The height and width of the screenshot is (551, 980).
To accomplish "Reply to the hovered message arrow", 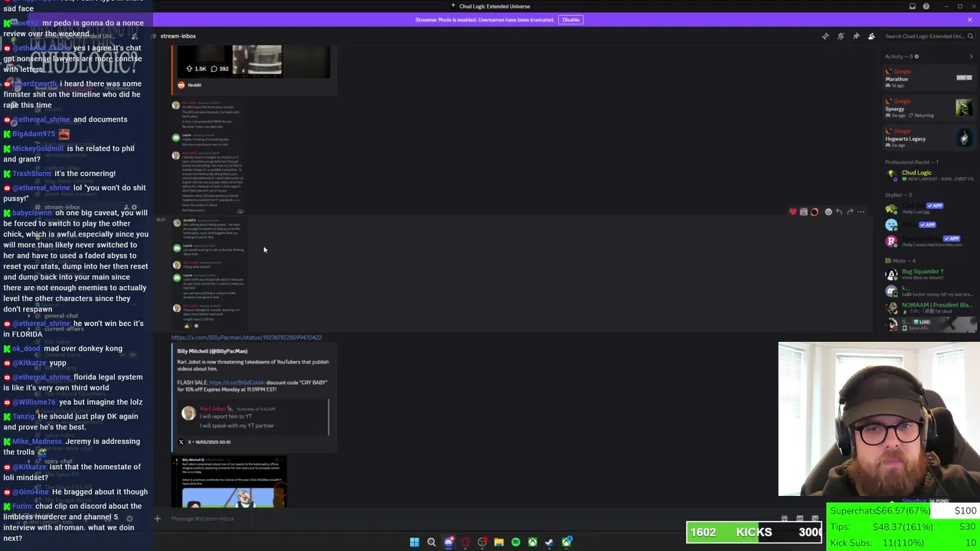I will click(x=839, y=212).
